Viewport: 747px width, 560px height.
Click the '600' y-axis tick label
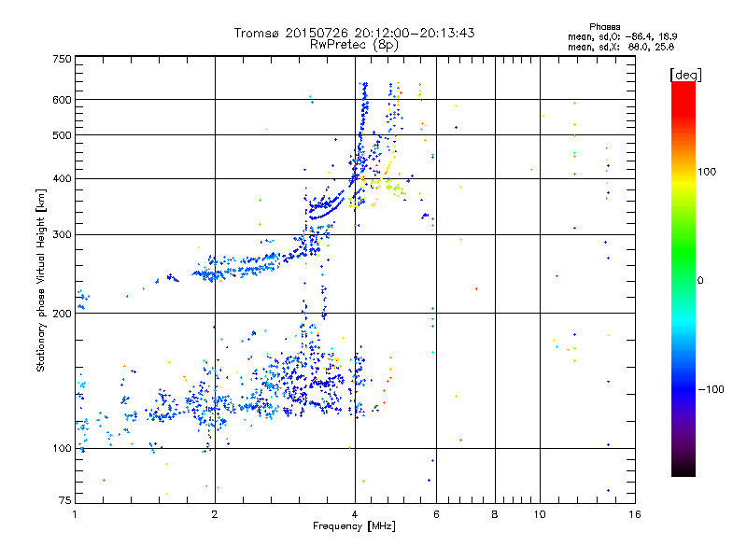coord(62,100)
